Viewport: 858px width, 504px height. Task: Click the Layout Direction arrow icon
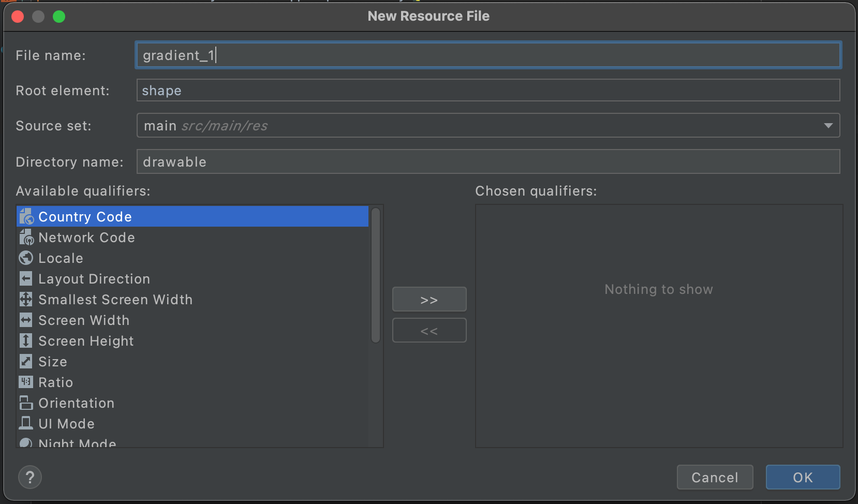(x=26, y=278)
